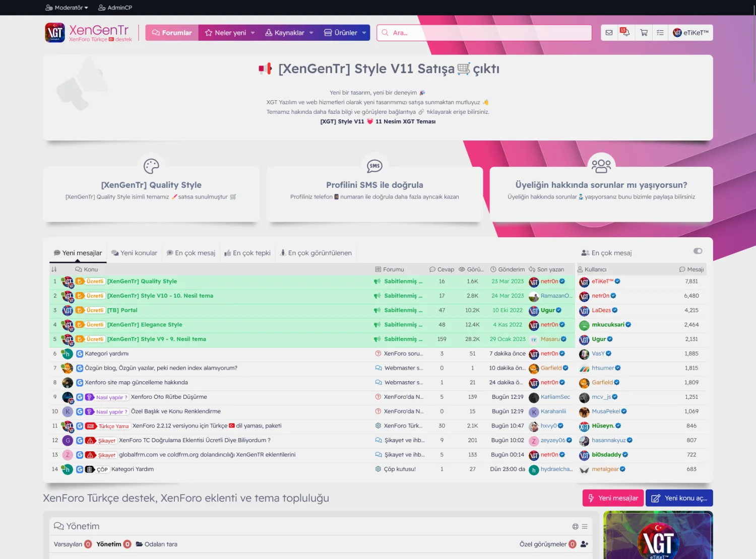Image resolution: width=756 pixels, height=559 pixels.
Task: Expand the Moderatör dropdown
Action: [x=67, y=8]
